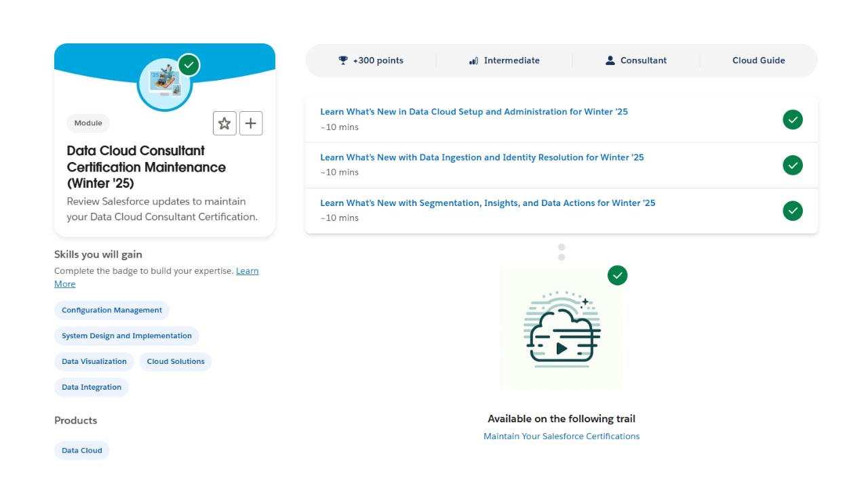Click the Intermediate level bars icon
868x488 pixels.
pyautogui.click(x=473, y=60)
